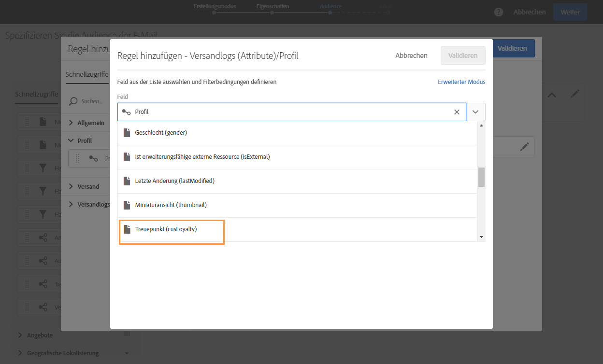Expand the Allgemein section
603x364 pixels.
(x=72, y=123)
